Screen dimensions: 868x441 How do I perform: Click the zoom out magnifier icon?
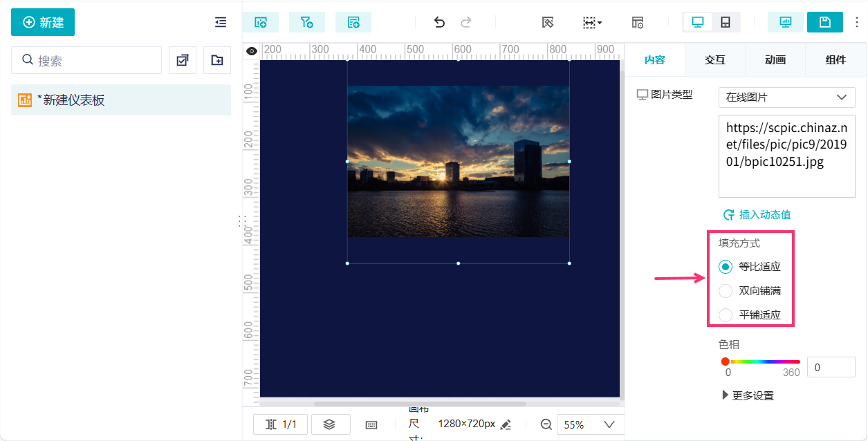[546, 424]
